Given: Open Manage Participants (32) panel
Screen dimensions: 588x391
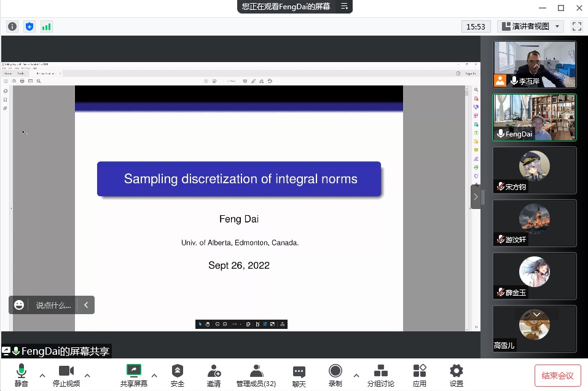Looking at the screenshot, I should tap(256, 375).
